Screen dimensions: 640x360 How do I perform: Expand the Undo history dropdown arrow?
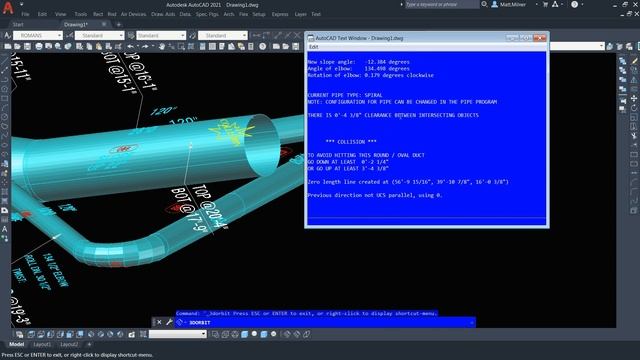click(x=138, y=47)
